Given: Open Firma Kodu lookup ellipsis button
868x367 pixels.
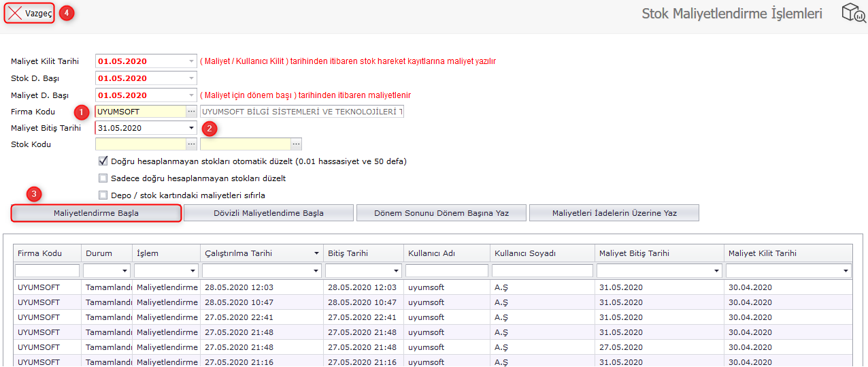Looking at the screenshot, I should tap(191, 111).
